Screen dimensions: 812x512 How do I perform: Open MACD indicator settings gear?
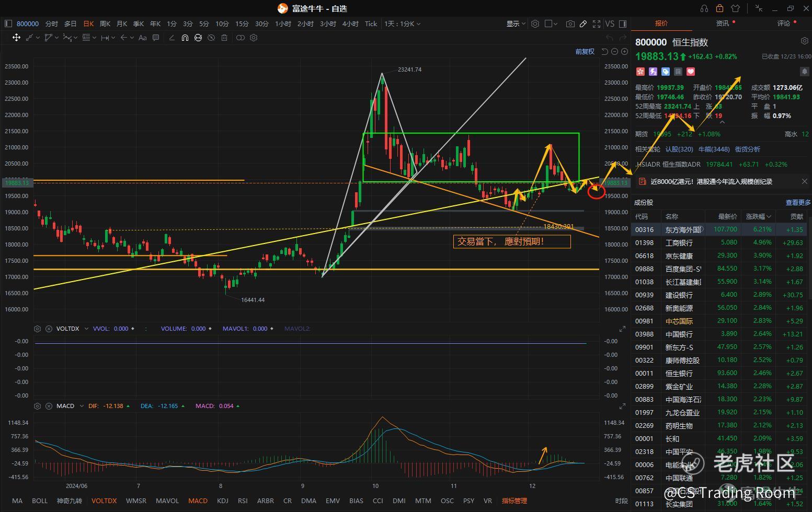click(x=37, y=406)
